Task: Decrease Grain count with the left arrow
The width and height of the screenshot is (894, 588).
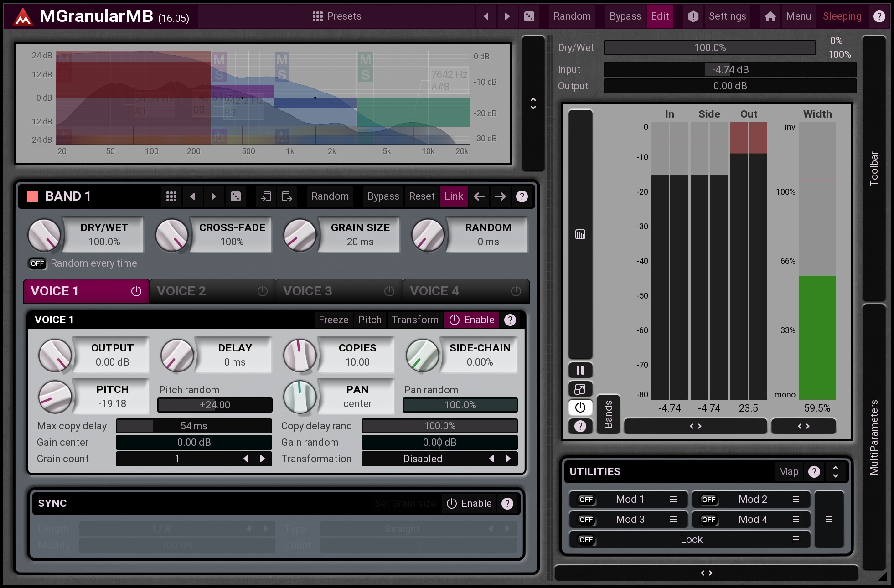Action: [x=246, y=459]
